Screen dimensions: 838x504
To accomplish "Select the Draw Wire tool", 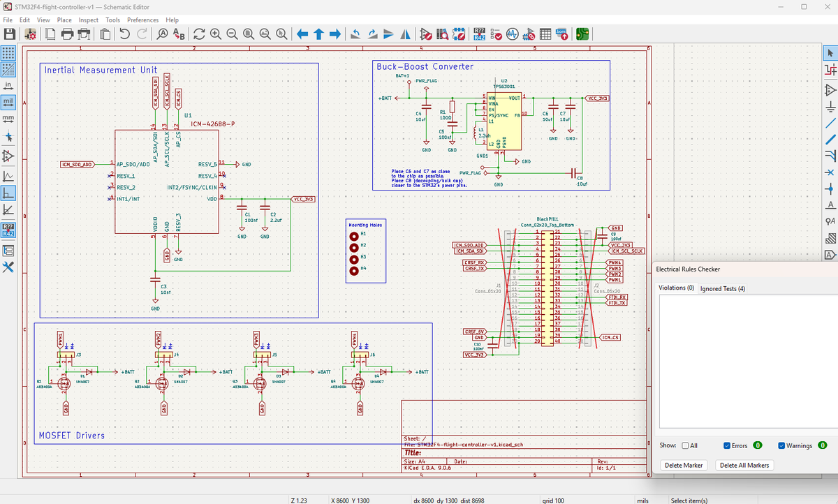I will [x=830, y=124].
